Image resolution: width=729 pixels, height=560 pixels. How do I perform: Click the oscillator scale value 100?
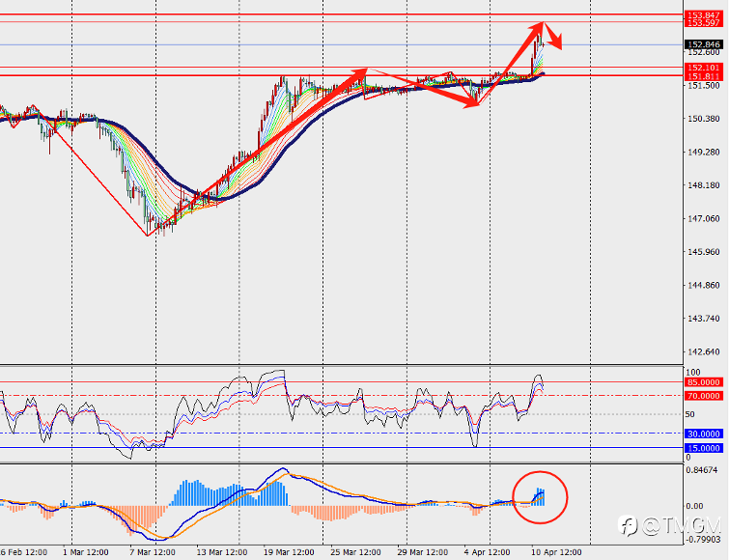[x=692, y=373]
